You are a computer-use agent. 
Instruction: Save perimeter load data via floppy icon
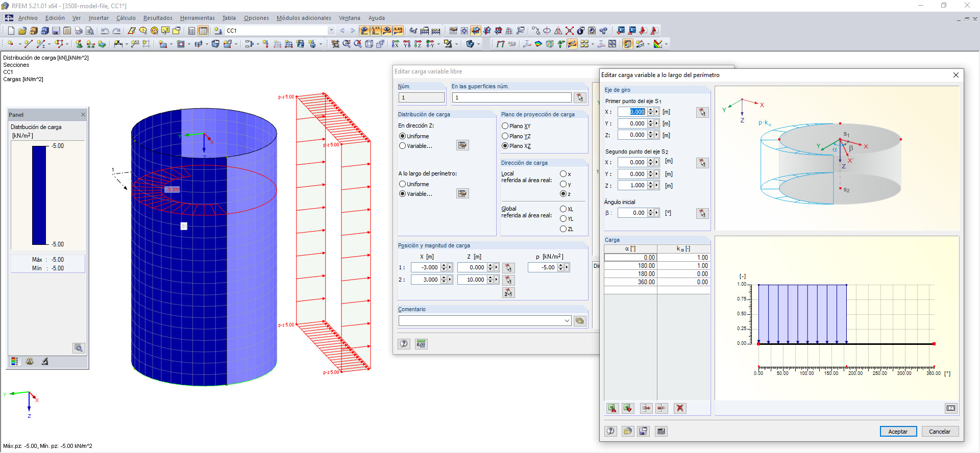[x=643, y=431]
